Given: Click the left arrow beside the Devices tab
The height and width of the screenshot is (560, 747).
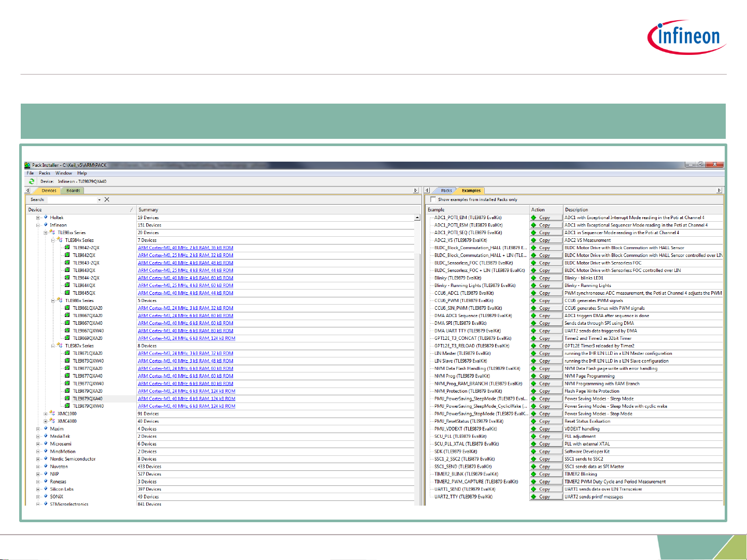Looking at the screenshot, I should [27, 191].
